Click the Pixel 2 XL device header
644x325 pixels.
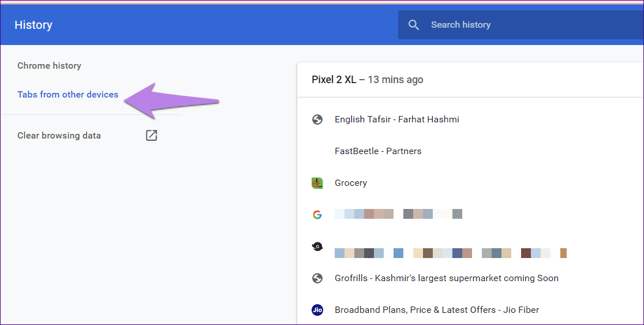[367, 80]
